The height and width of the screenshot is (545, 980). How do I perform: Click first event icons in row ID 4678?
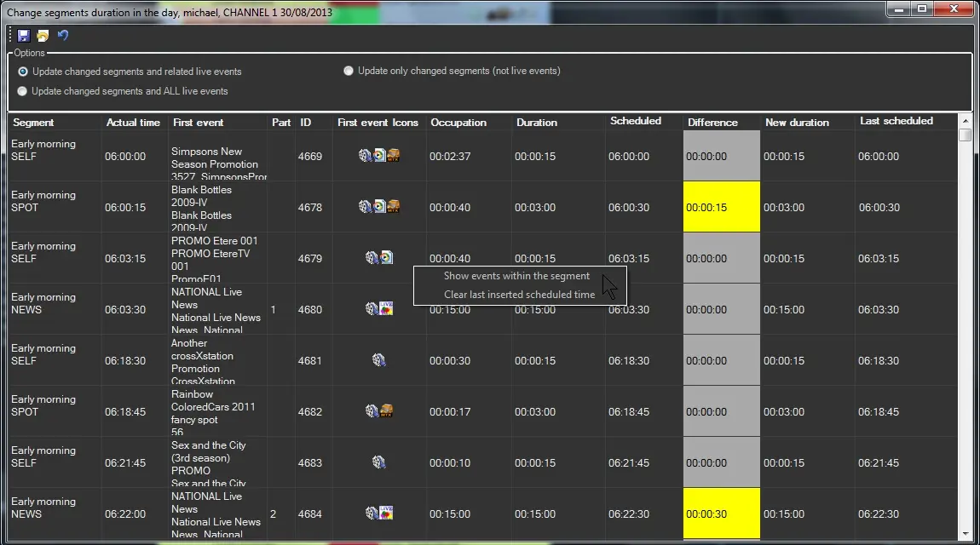[378, 207]
